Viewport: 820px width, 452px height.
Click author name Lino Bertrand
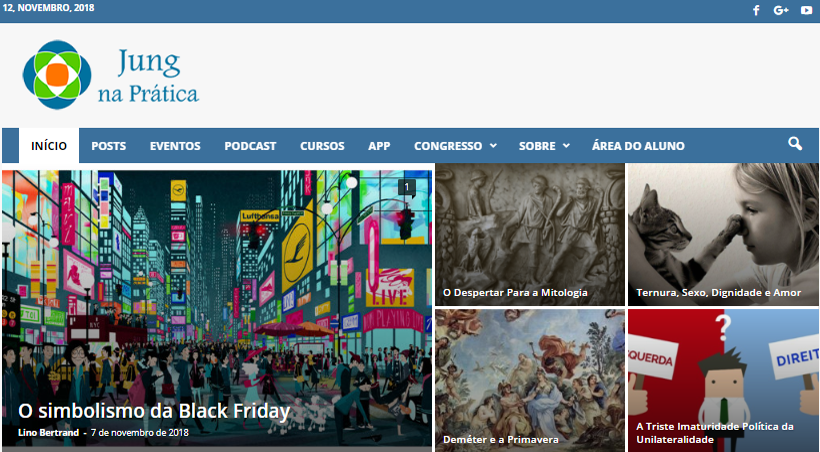[49, 433]
